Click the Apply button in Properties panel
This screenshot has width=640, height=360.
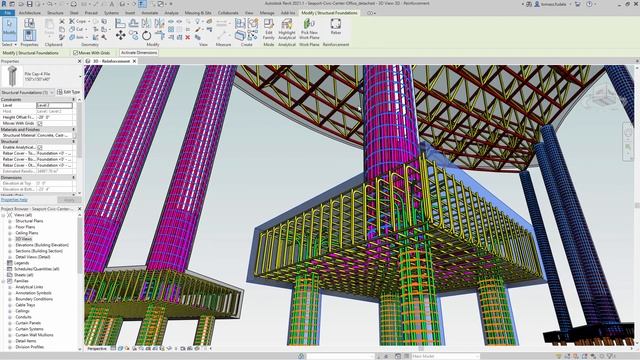(69, 200)
